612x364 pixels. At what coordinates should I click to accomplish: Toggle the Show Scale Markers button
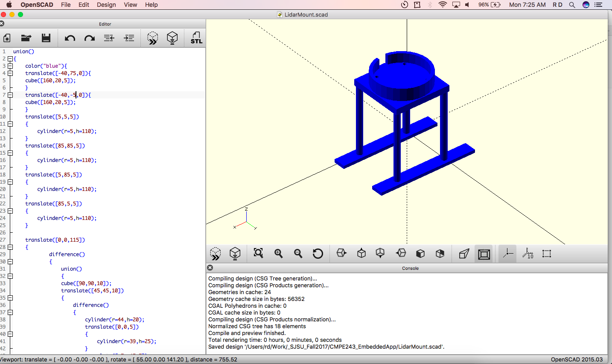pyautogui.click(x=527, y=254)
